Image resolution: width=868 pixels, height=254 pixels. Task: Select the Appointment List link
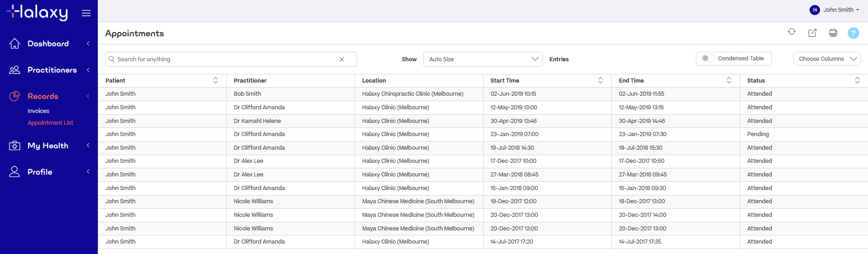point(50,123)
